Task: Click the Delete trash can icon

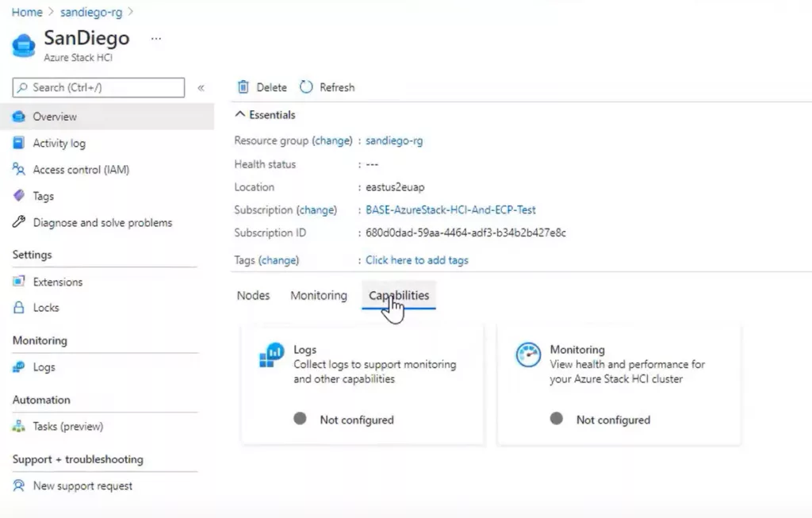Action: 243,87
